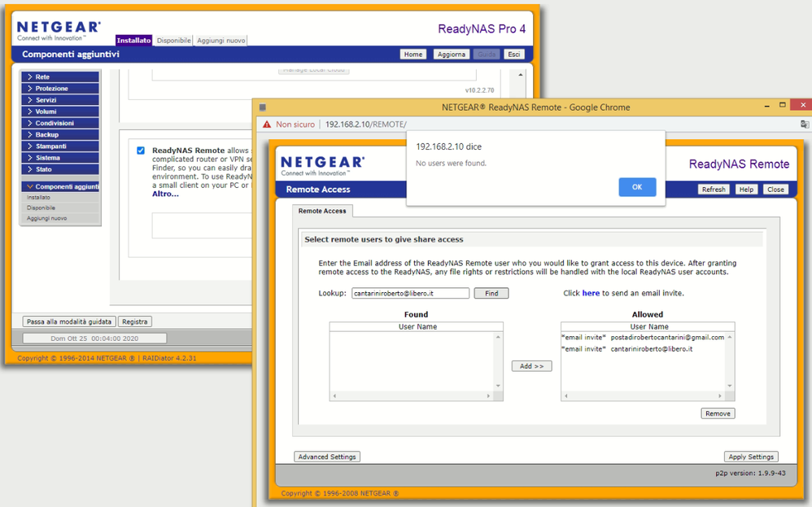Click the Allowed list vertical scrollbar
The width and height of the screenshot is (812, 507).
click(730, 361)
